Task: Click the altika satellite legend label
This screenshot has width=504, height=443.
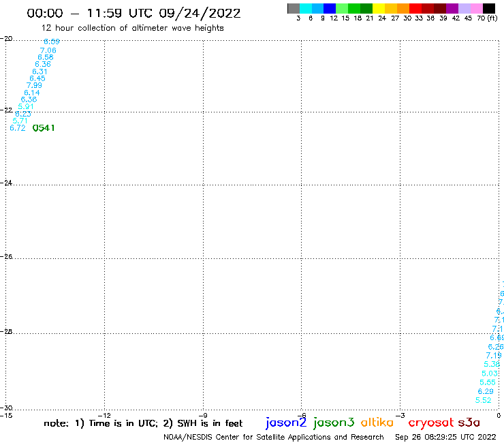Action: 377,422
